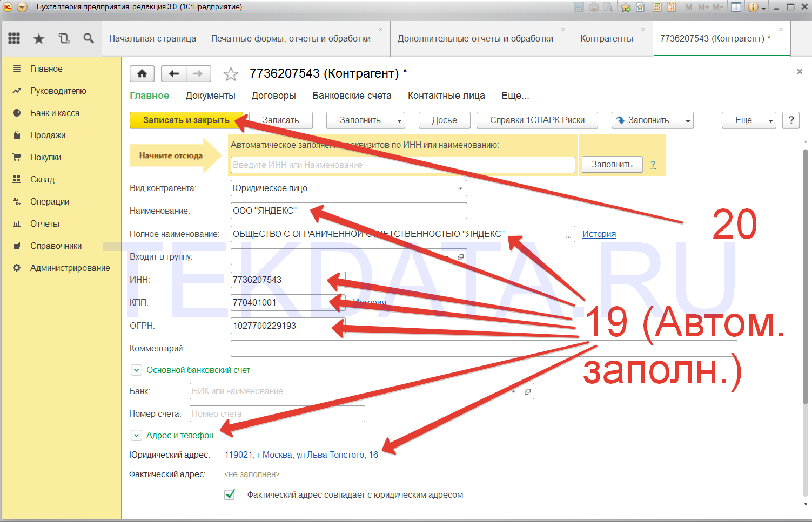Open the Главное section icon in the sidebar
Image resolution: width=812 pixels, height=522 pixels.
coord(17,69)
